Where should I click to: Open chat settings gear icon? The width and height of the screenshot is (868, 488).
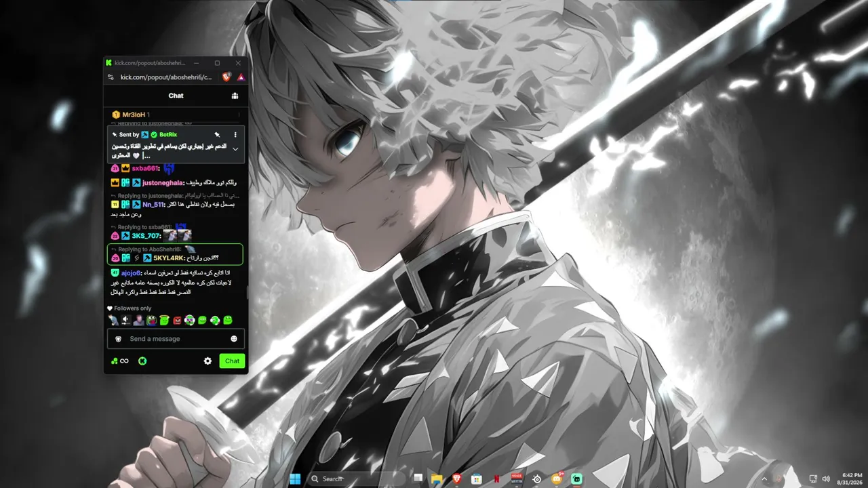[x=208, y=361]
